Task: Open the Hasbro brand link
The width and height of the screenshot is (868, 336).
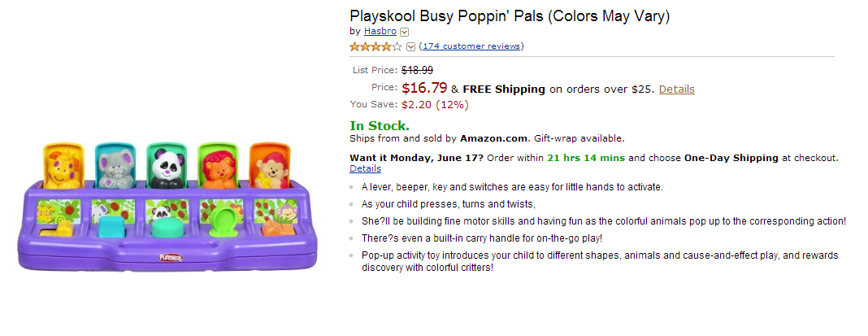Action: (380, 31)
